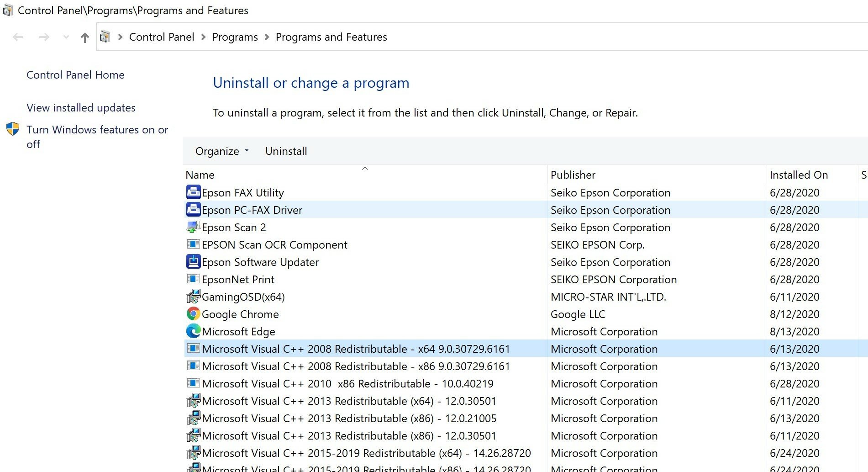Click the Epson PC-FAX Driver icon

(x=194, y=210)
